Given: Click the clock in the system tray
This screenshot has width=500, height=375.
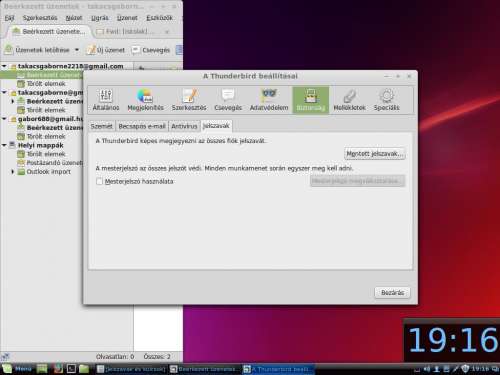Looking at the screenshot, I should [x=480, y=369].
